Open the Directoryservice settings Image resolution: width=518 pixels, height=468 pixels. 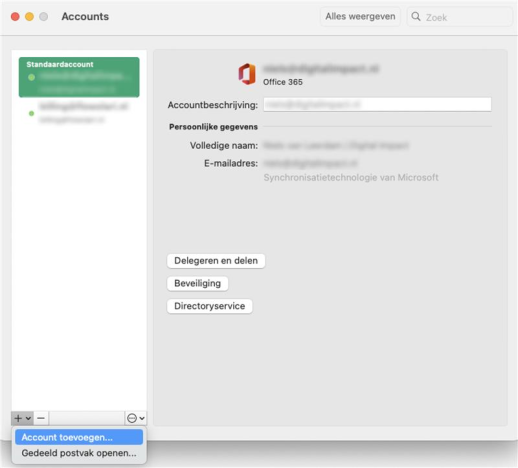coord(210,306)
